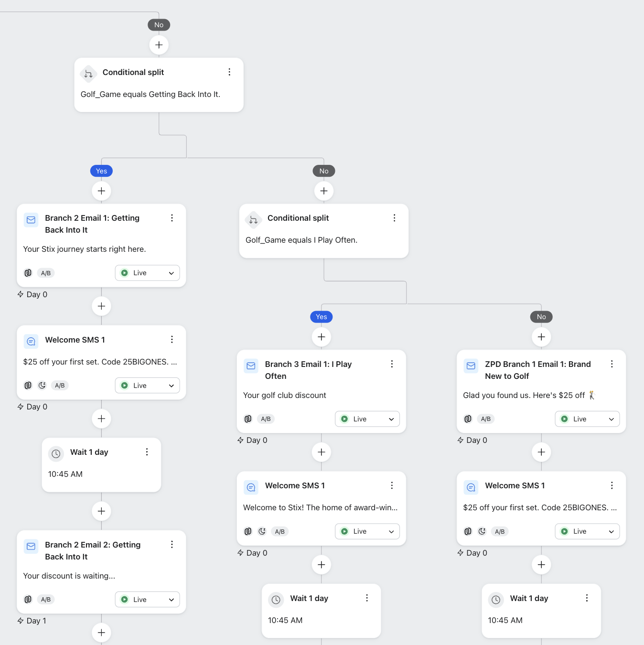The width and height of the screenshot is (644, 645).
Task: Add step above ZPD Branch 1 Email 1
Action: pyautogui.click(x=541, y=337)
